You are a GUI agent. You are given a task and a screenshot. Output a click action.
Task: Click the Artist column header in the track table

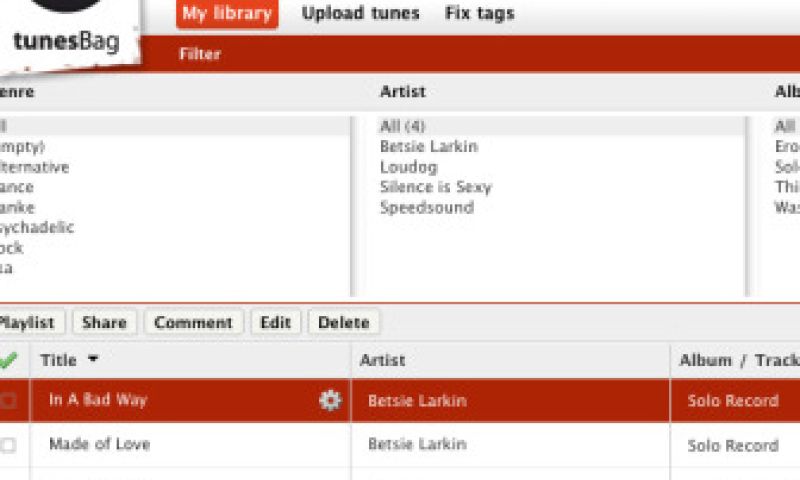(382, 360)
